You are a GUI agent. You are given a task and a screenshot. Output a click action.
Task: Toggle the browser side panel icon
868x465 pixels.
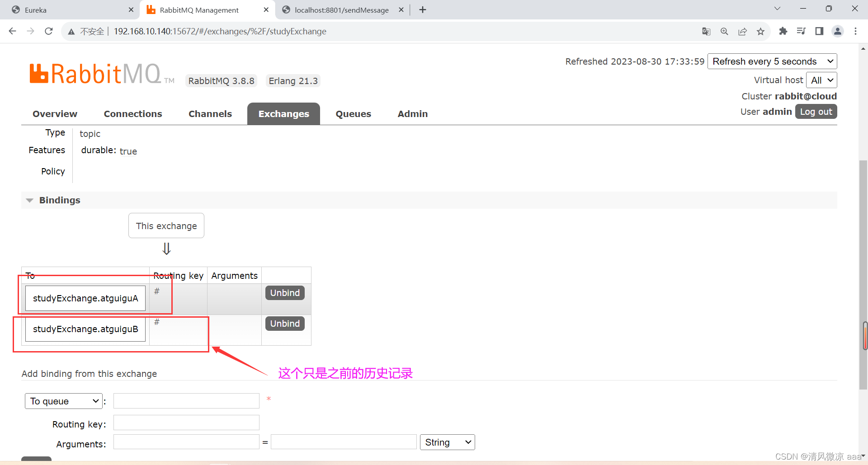click(819, 31)
